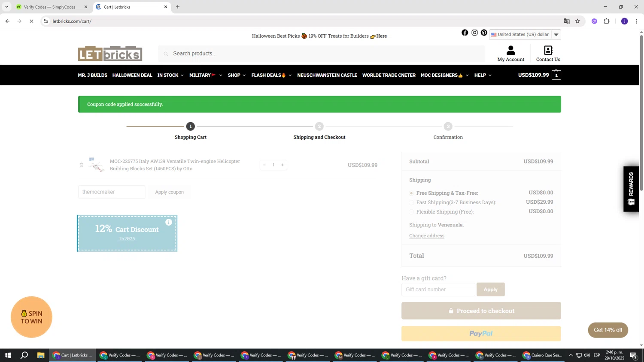Select Fast Shipping (3-7 Business Days)
The image size is (644, 362).
coord(411,203)
